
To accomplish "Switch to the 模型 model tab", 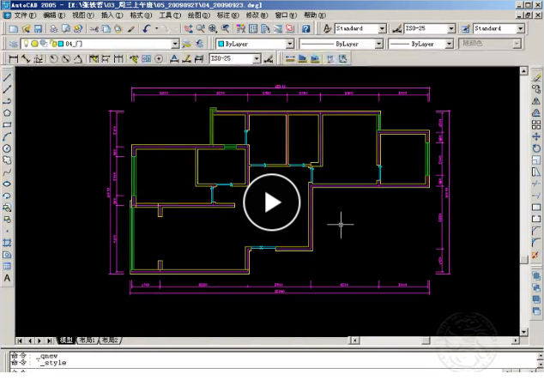I will pyautogui.click(x=66, y=341).
